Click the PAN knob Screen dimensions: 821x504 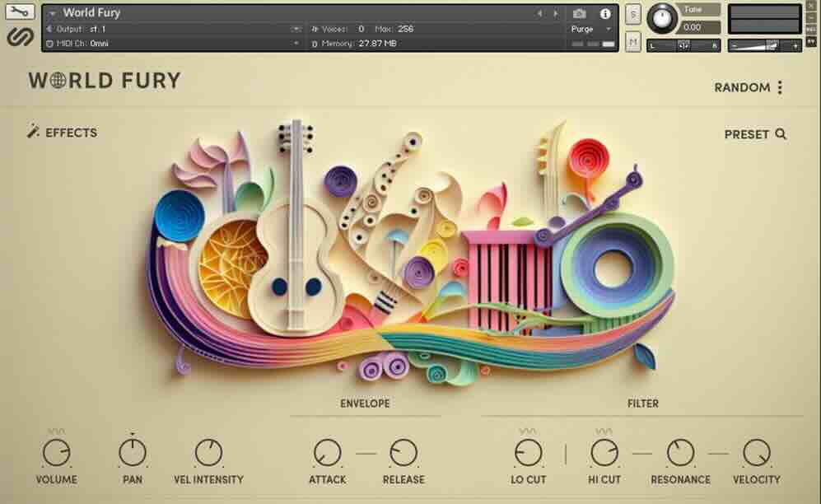pos(133,453)
